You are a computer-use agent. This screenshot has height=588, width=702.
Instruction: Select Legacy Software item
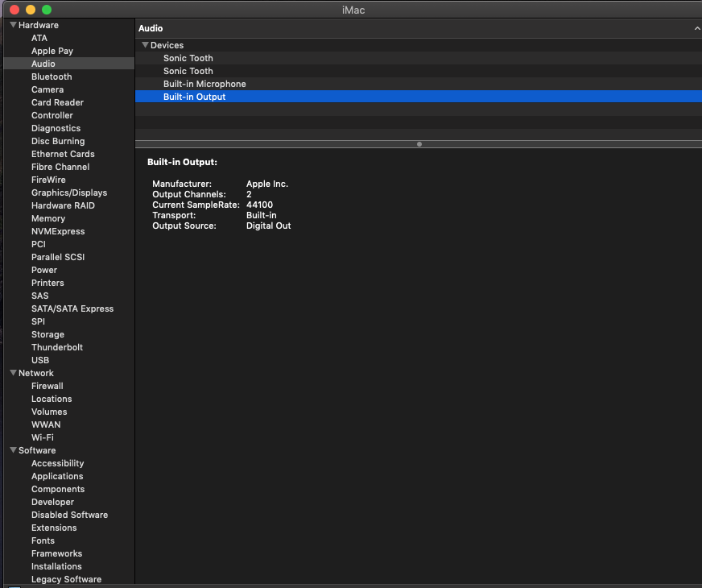tap(66, 579)
